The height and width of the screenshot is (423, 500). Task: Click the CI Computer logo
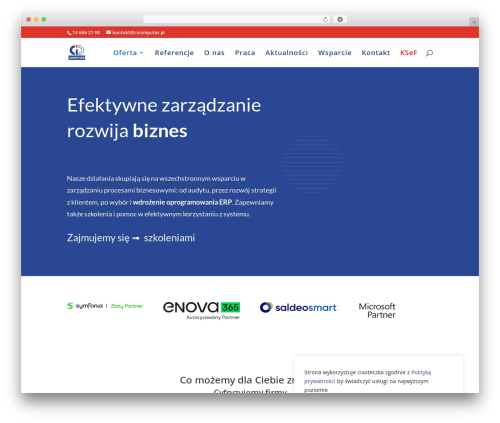[77, 52]
